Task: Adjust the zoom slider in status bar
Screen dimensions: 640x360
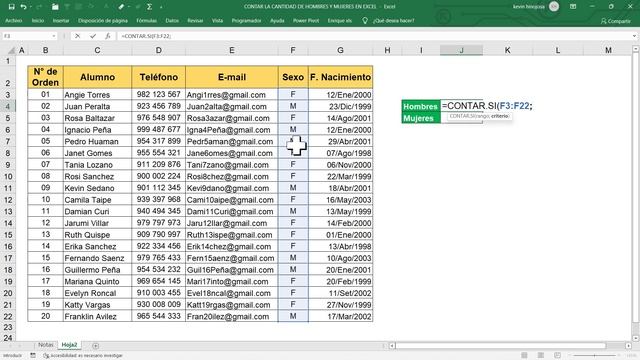Action: pos(595,356)
